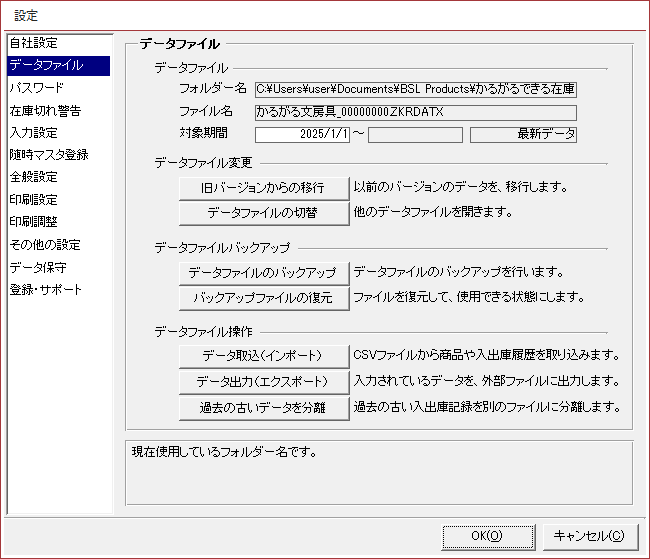Click 旧バージョンからの移行 button
The image size is (650, 559).
click(264, 187)
